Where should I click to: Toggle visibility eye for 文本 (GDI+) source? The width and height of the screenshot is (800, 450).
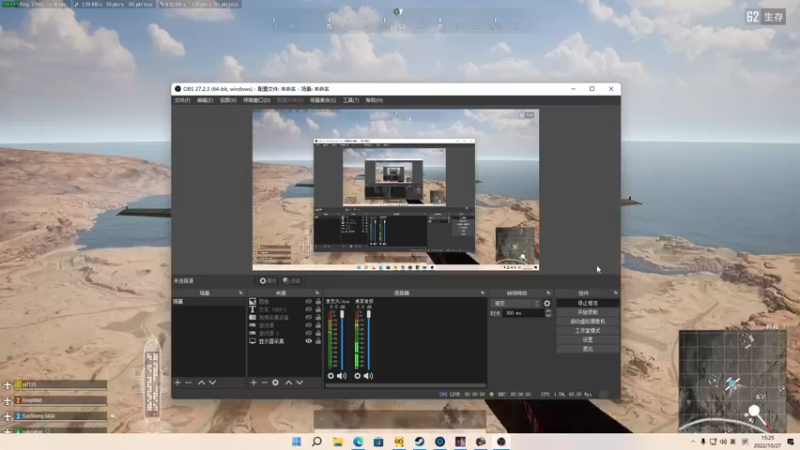click(x=309, y=309)
